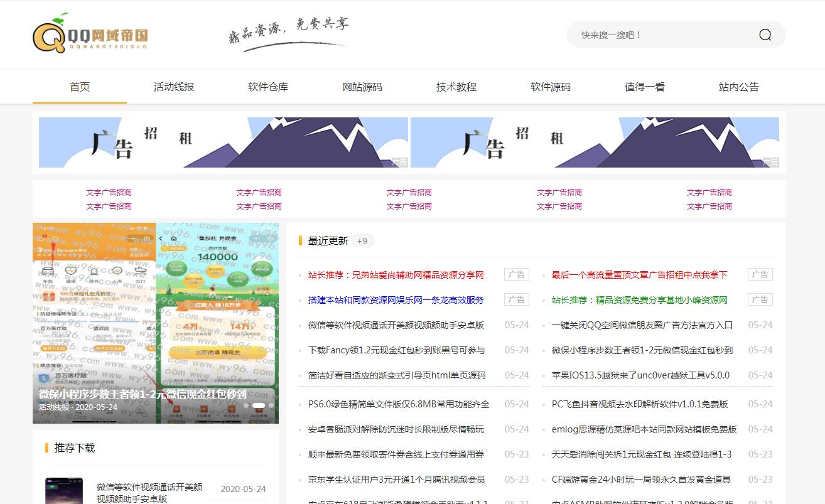Click 广告 tag beside 兄弟站爱尚辅助网
This screenshot has width=825, height=504.
tap(516, 274)
